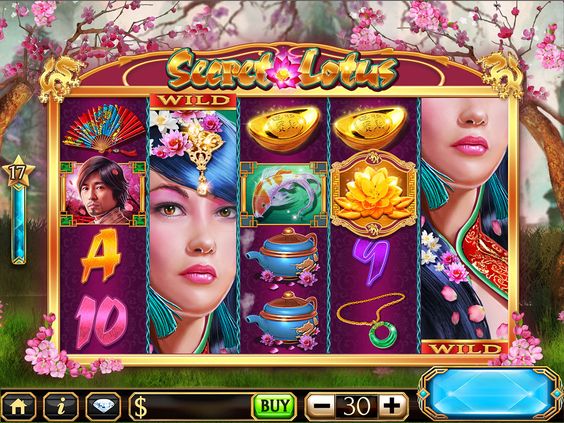Click the orange letter A symbol
This screenshot has width=564, height=423.
tap(101, 256)
